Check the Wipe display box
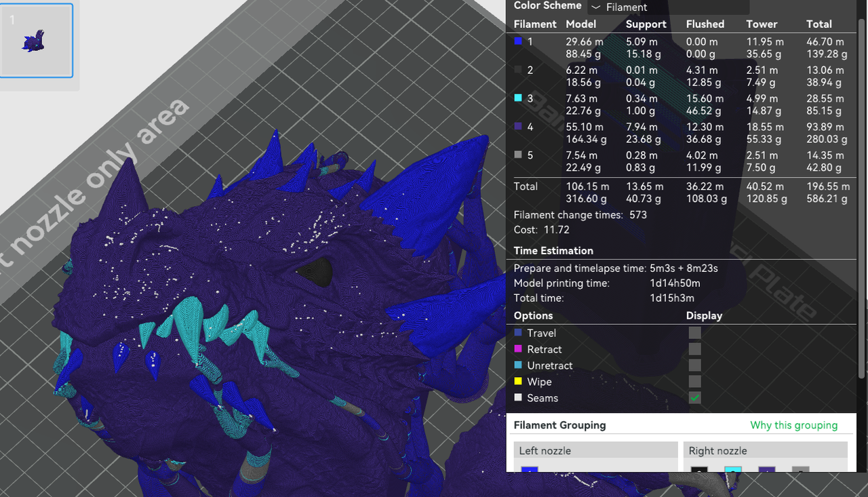 coord(694,382)
